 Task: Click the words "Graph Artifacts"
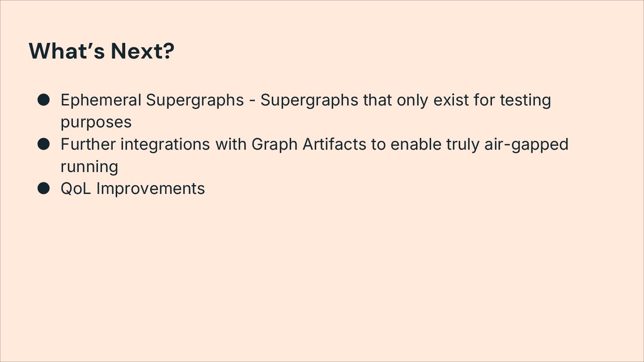pos(309,144)
